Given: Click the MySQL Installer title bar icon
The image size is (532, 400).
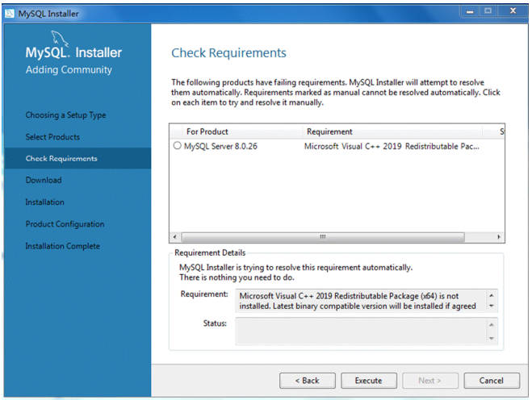Looking at the screenshot, I should (x=9, y=14).
